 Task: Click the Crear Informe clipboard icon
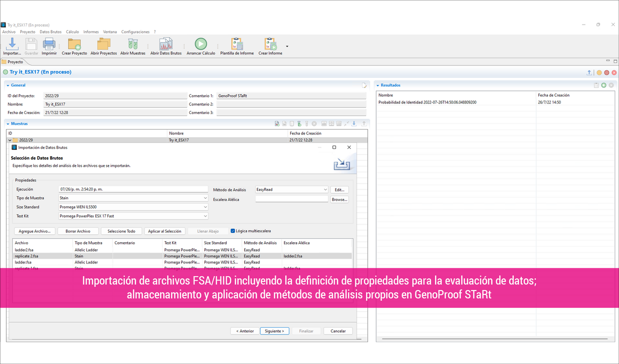[270, 44]
